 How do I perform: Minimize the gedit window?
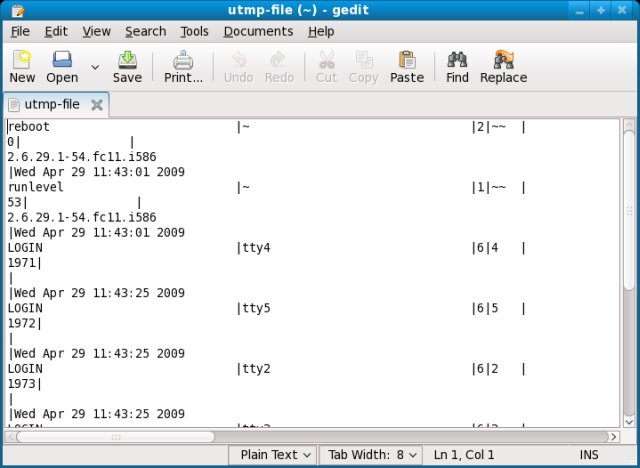(x=579, y=10)
